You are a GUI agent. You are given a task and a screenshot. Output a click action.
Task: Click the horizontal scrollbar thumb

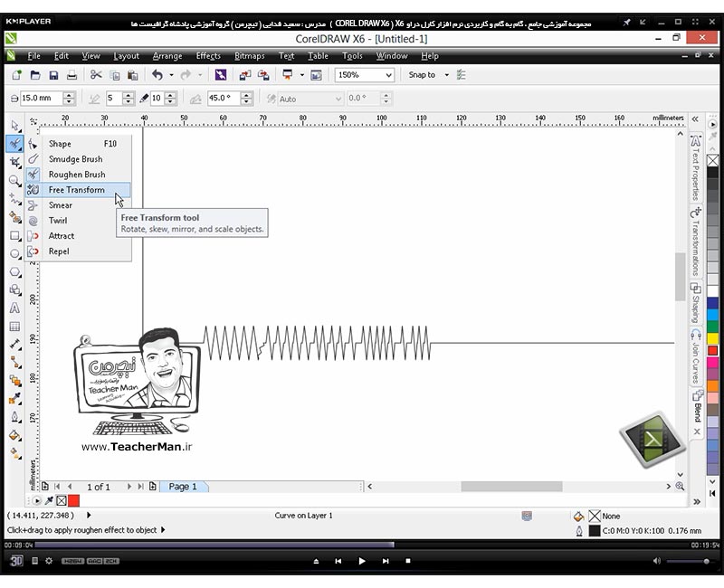pos(511,487)
